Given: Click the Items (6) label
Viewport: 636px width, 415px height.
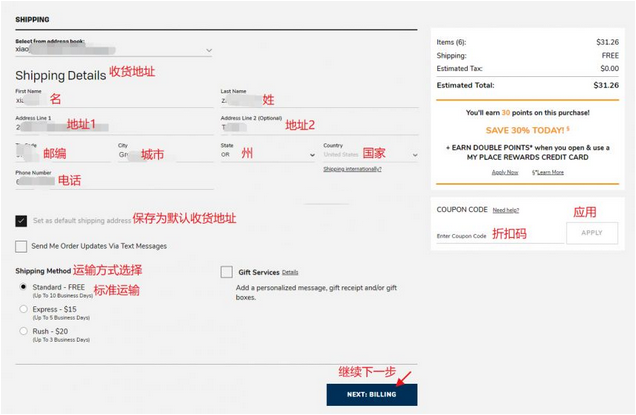Looking at the screenshot, I should click(451, 42).
